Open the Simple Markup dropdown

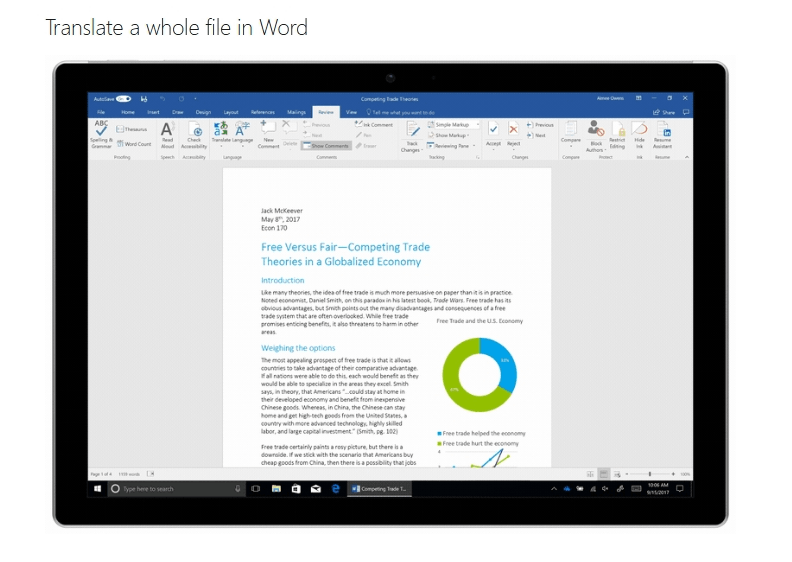point(453,124)
